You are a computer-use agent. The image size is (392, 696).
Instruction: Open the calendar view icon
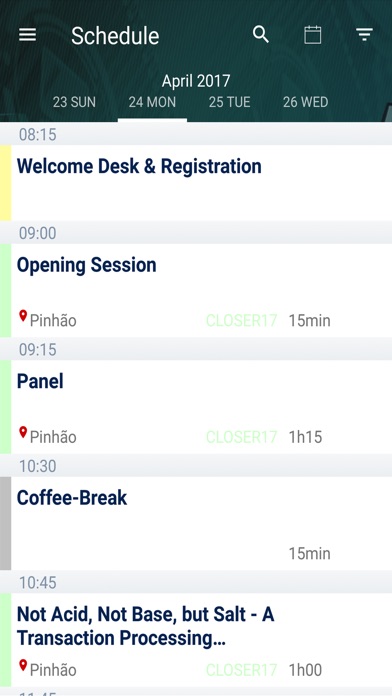tap(313, 35)
